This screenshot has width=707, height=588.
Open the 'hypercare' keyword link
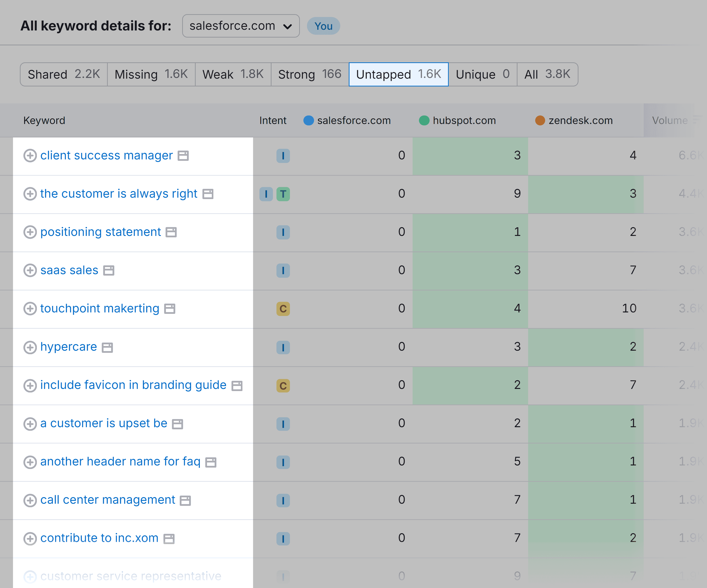[69, 347]
